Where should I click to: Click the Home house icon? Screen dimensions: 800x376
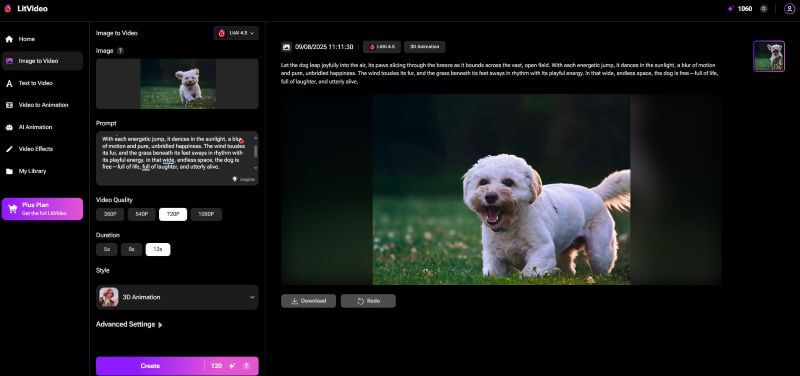9,39
